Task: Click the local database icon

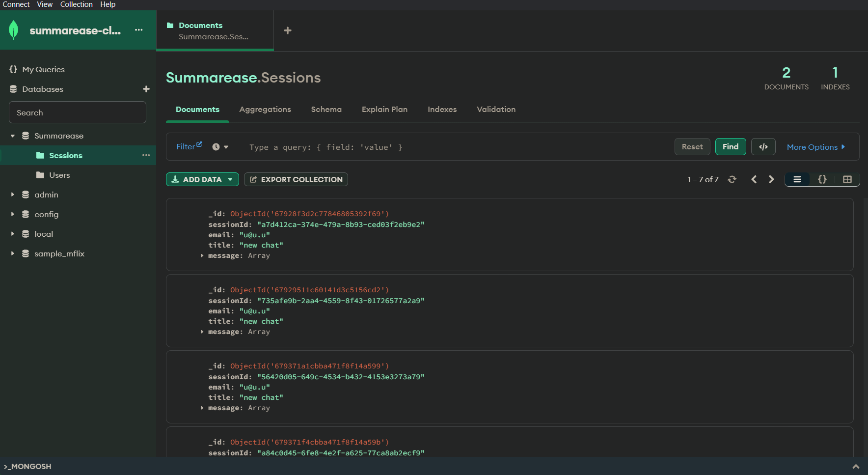Action: [x=26, y=234]
